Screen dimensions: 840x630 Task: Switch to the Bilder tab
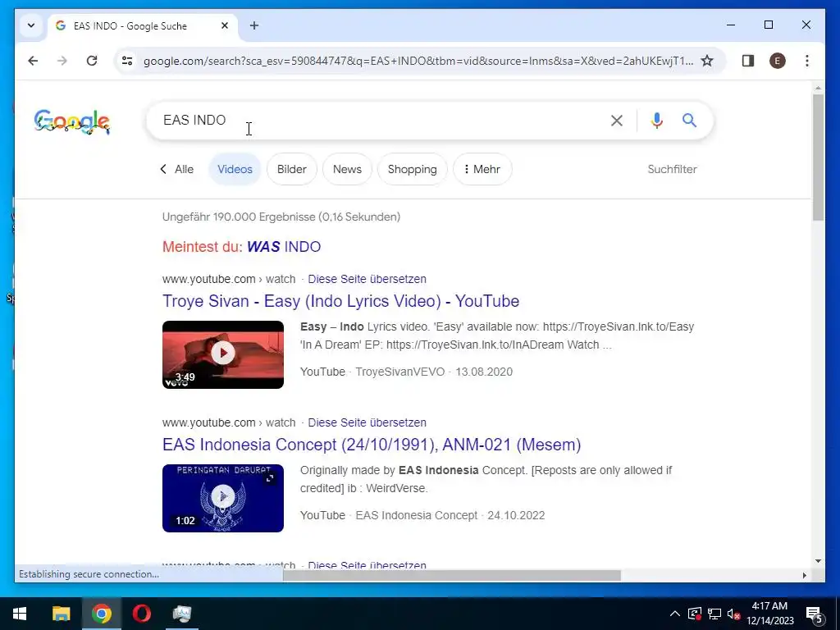(291, 169)
